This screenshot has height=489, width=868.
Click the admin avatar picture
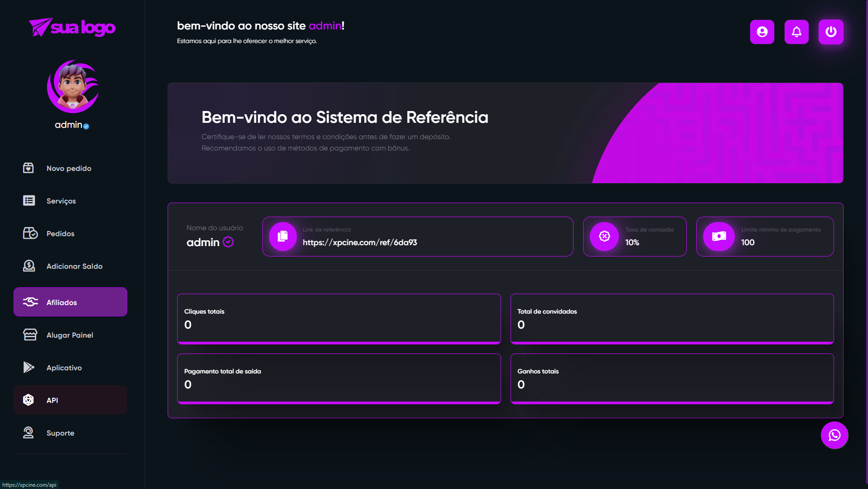pyautogui.click(x=72, y=87)
